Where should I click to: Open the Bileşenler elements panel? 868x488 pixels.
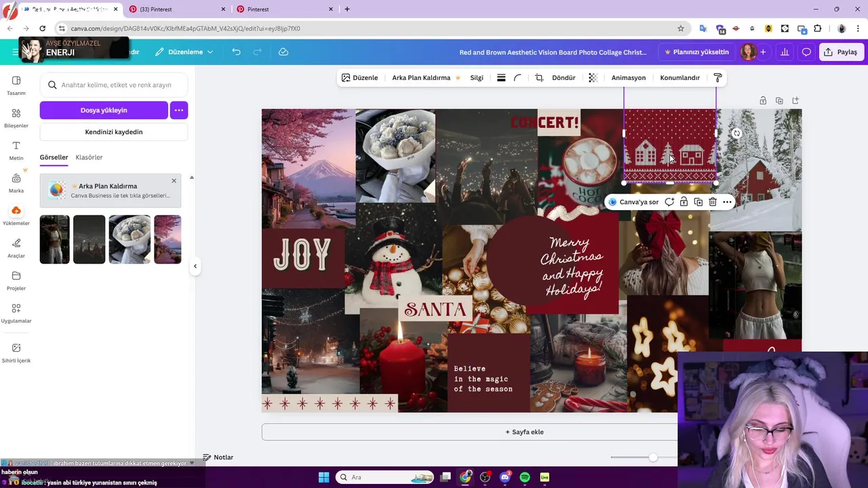click(x=16, y=118)
